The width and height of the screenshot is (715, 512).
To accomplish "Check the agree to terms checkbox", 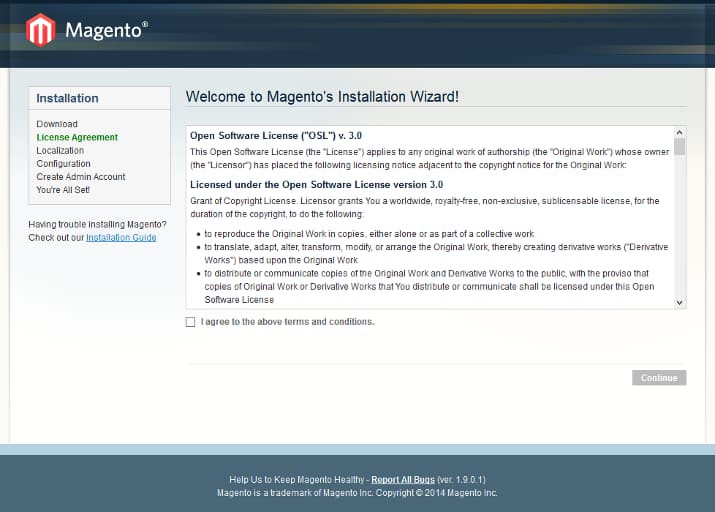I will [190, 322].
